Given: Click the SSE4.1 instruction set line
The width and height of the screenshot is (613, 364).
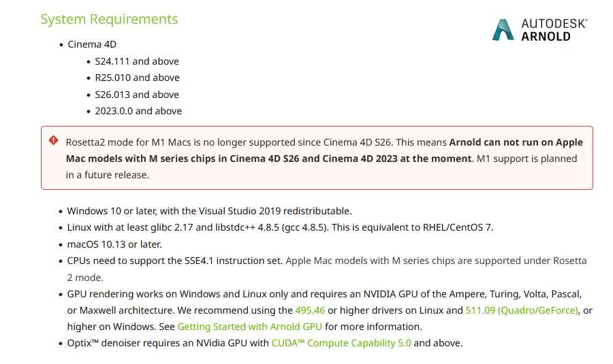Looking at the screenshot, I should (326, 269).
